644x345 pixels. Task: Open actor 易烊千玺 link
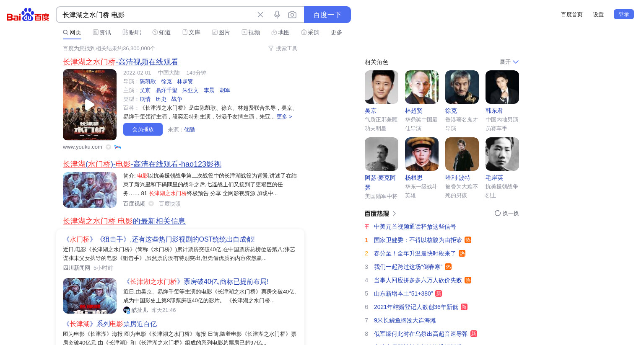[166, 90]
